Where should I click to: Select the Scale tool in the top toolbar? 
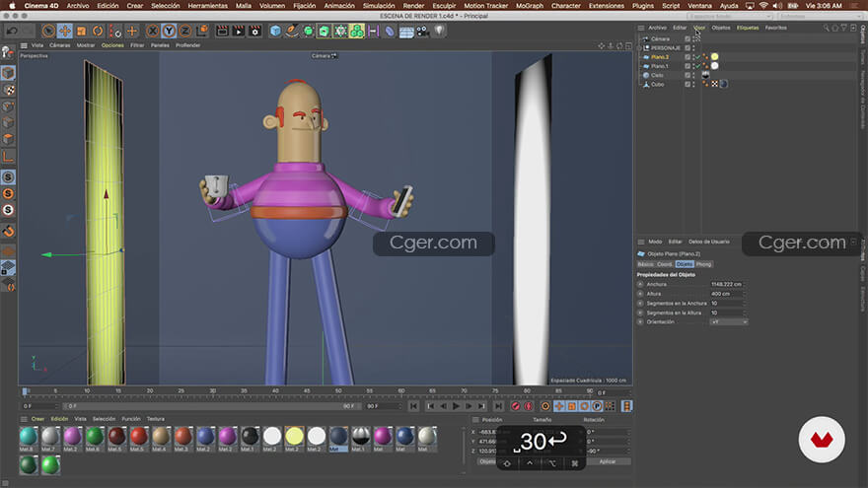81,31
